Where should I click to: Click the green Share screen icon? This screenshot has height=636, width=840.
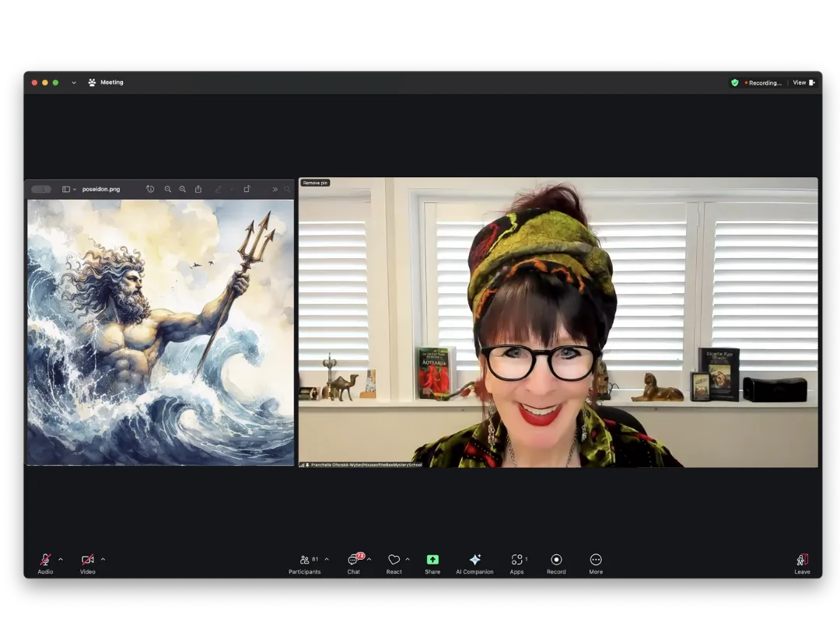[x=432, y=560]
